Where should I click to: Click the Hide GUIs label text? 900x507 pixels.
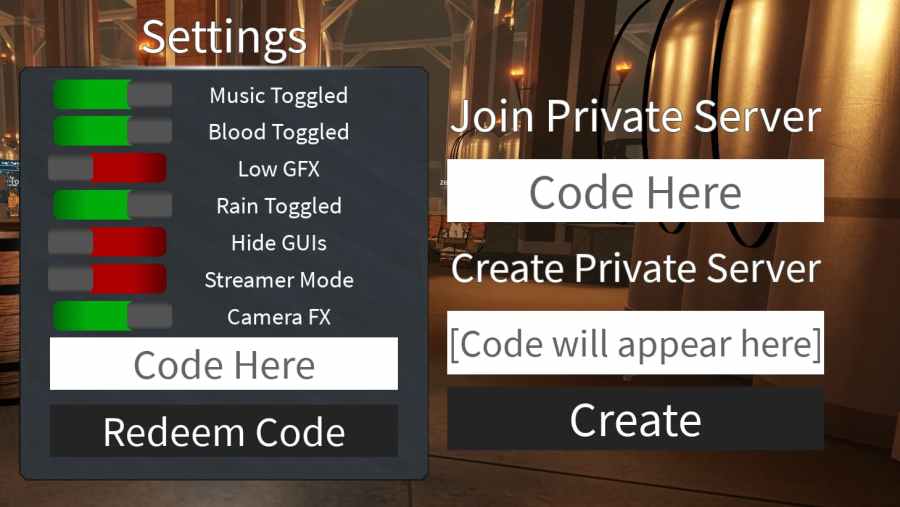(279, 243)
